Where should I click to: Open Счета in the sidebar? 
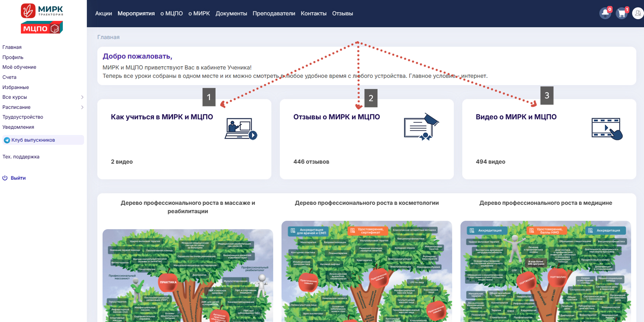pyautogui.click(x=9, y=77)
